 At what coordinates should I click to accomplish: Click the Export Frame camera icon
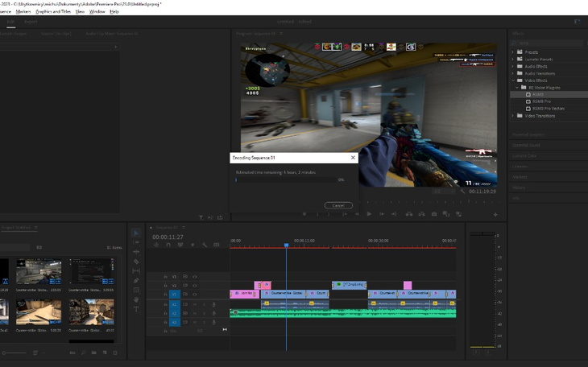(434, 214)
